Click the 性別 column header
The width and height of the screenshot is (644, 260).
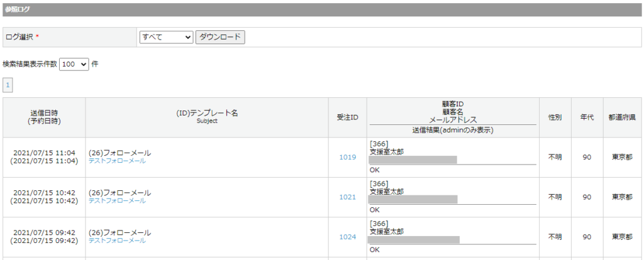[x=555, y=117]
